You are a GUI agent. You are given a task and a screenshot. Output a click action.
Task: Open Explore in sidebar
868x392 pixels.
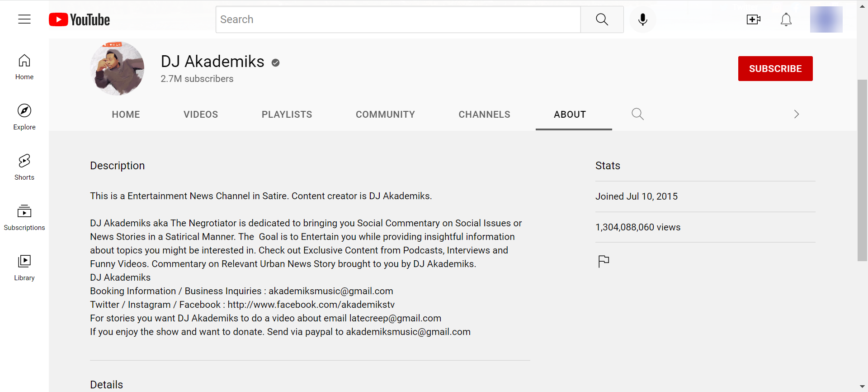click(24, 117)
